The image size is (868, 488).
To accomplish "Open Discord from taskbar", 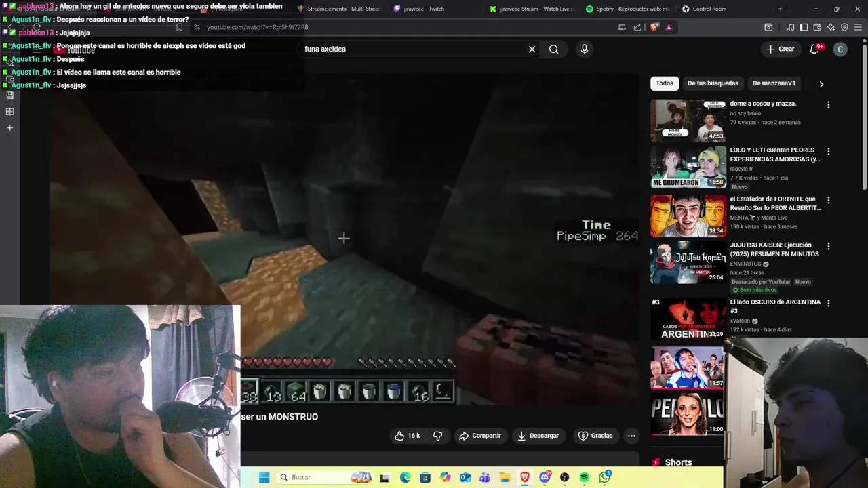I will point(545,477).
